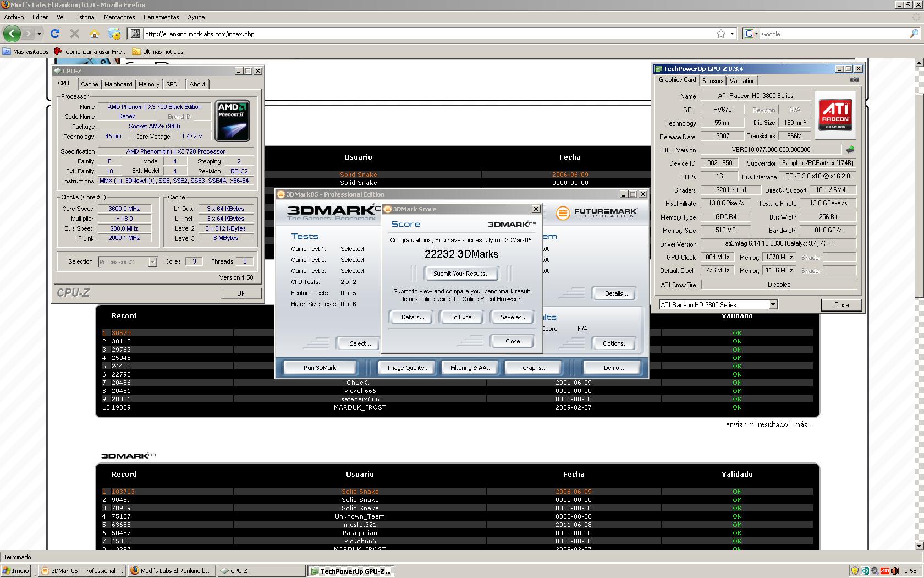This screenshot has width=924, height=578.
Task: Click the ATI Radeon logo in GPU-Z
Action: click(x=835, y=114)
